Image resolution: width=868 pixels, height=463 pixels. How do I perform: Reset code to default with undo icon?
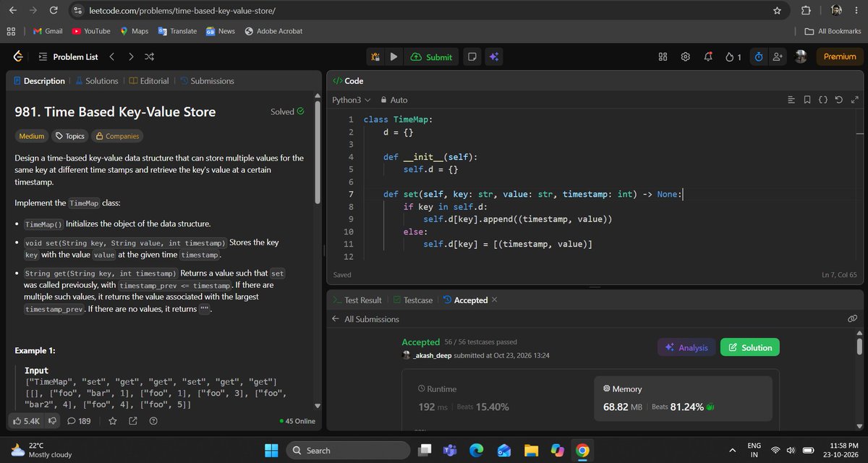(x=838, y=100)
